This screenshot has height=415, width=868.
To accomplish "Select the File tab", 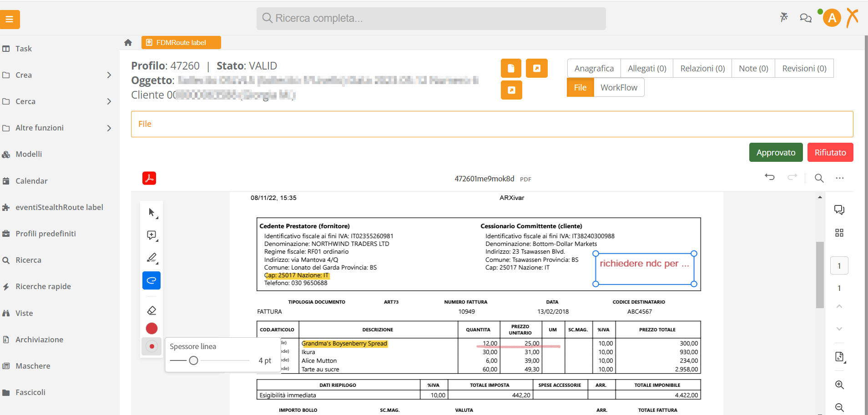I will [x=580, y=87].
